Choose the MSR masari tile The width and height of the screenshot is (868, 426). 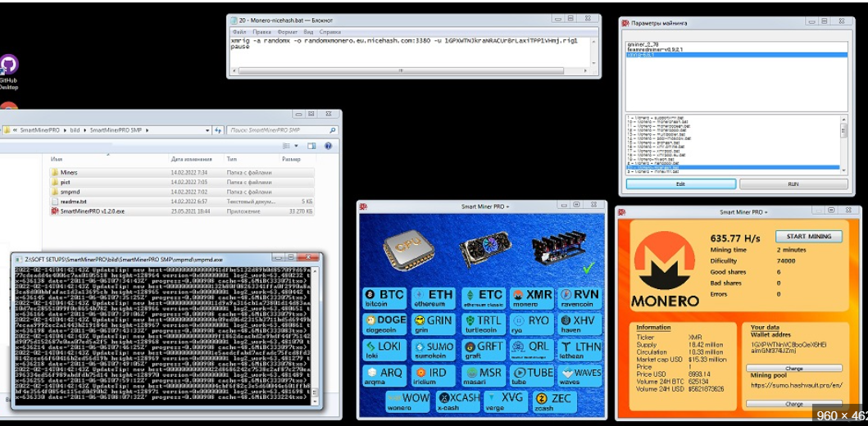tap(482, 376)
